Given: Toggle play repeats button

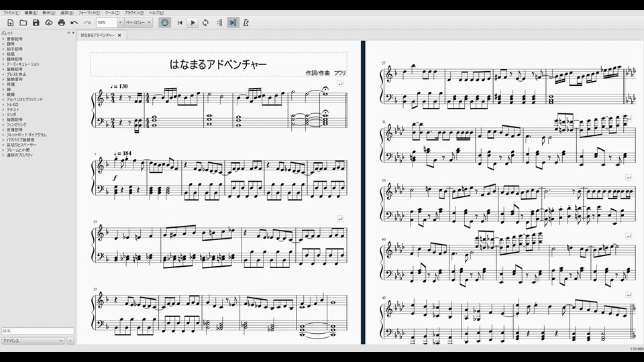Looking at the screenshot, I should tap(219, 23).
